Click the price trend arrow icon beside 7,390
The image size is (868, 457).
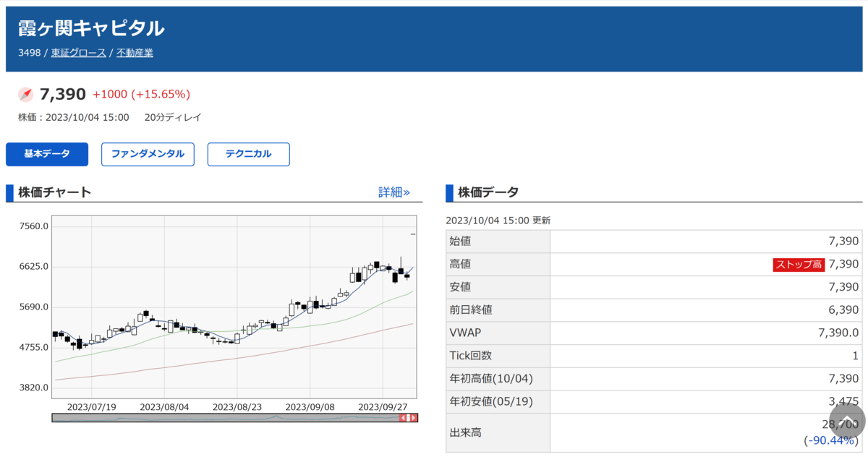click(25, 94)
